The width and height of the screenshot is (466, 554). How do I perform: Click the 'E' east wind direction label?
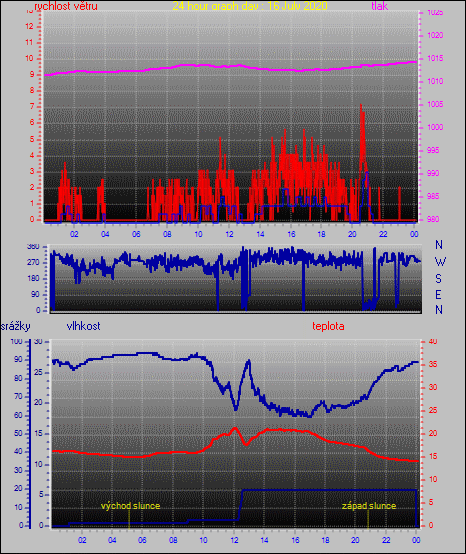click(x=438, y=294)
